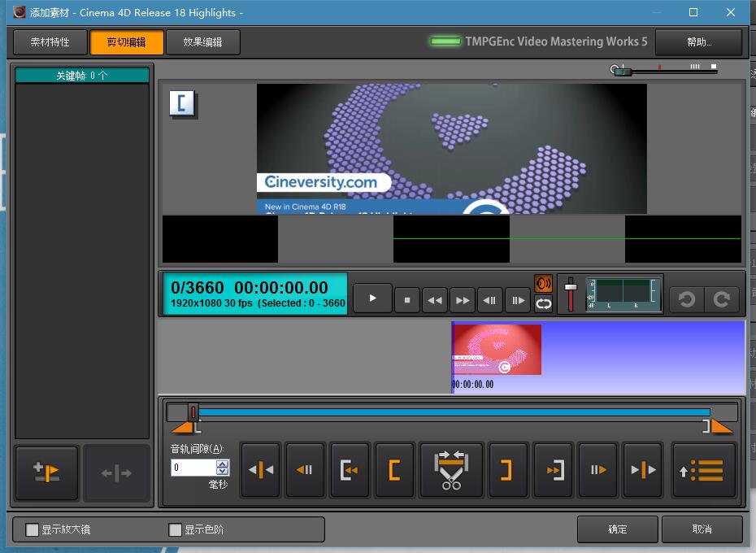Click the timeline seek bar handle
Screen dimensions: 756x553
click(193, 412)
